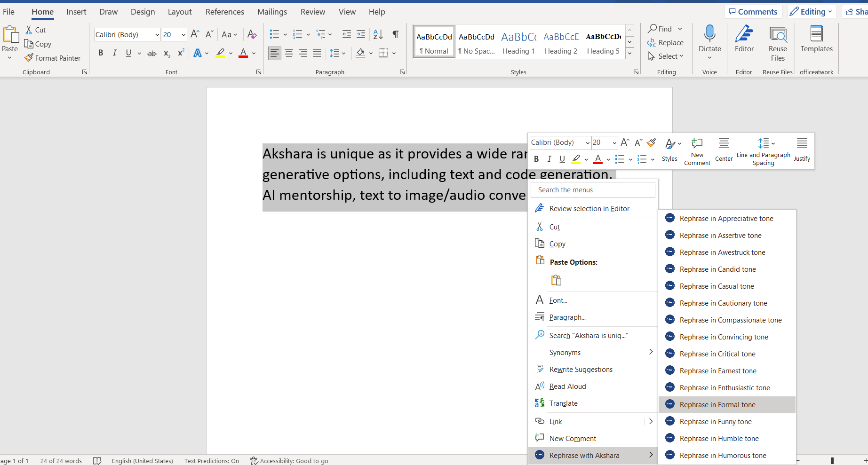Open the Calibri font name dropdown in ribbon
Screen dimensions: 868x465
(x=157, y=35)
